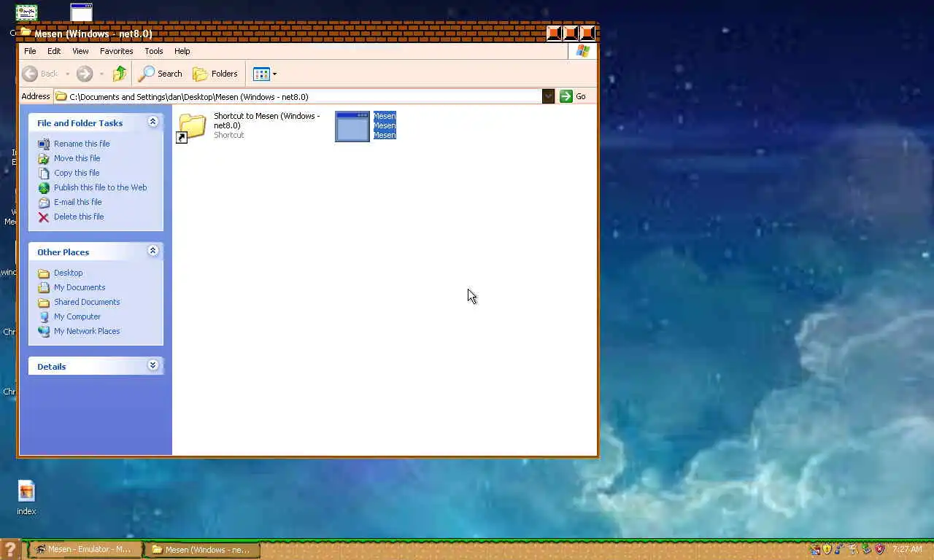The image size is (934, 560).
Task: Click the folder icon in address bar
Action: coord(61,96)
